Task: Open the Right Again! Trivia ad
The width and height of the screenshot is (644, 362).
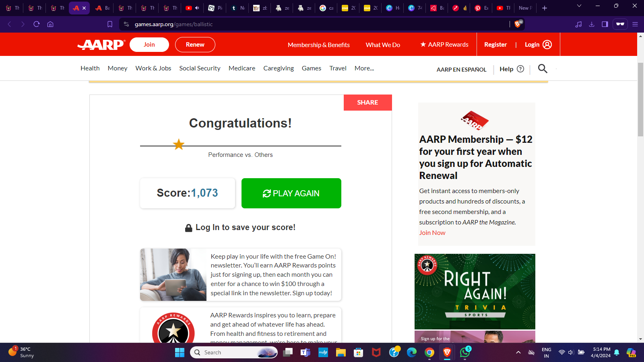Action: [x=475, y=292]
